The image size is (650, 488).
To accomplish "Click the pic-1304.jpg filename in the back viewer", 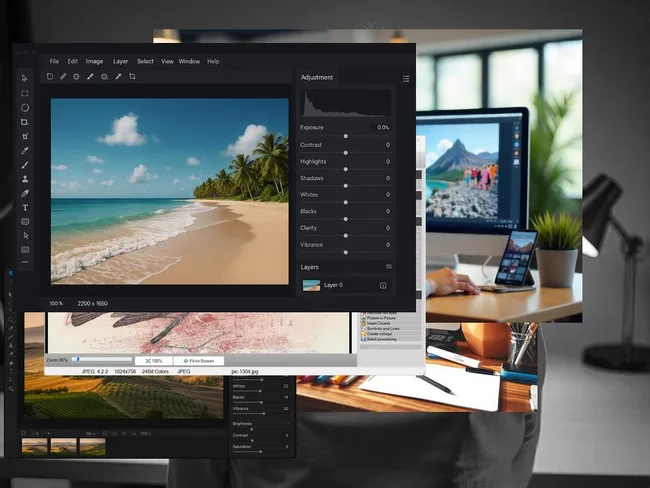I will coord(245,371).
